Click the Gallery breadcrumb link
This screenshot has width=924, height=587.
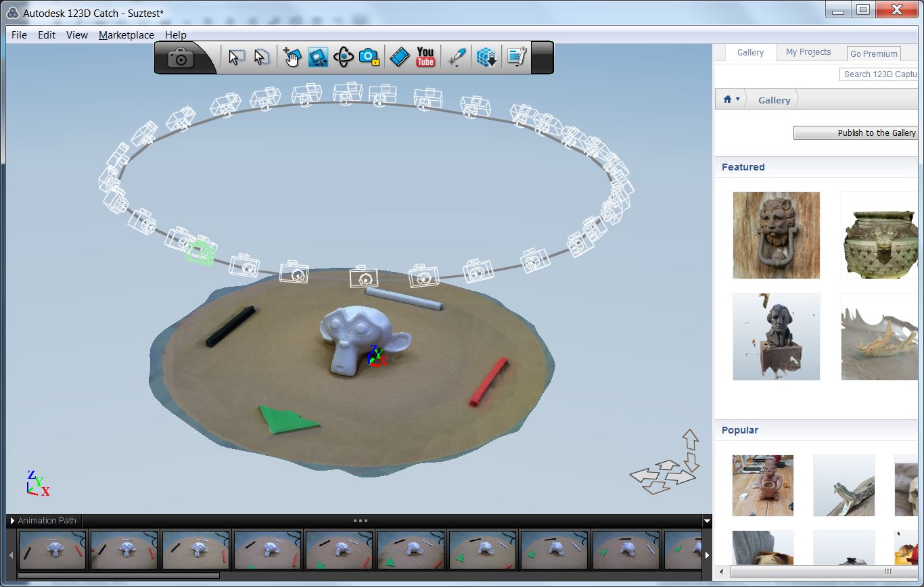coord(775,100)
